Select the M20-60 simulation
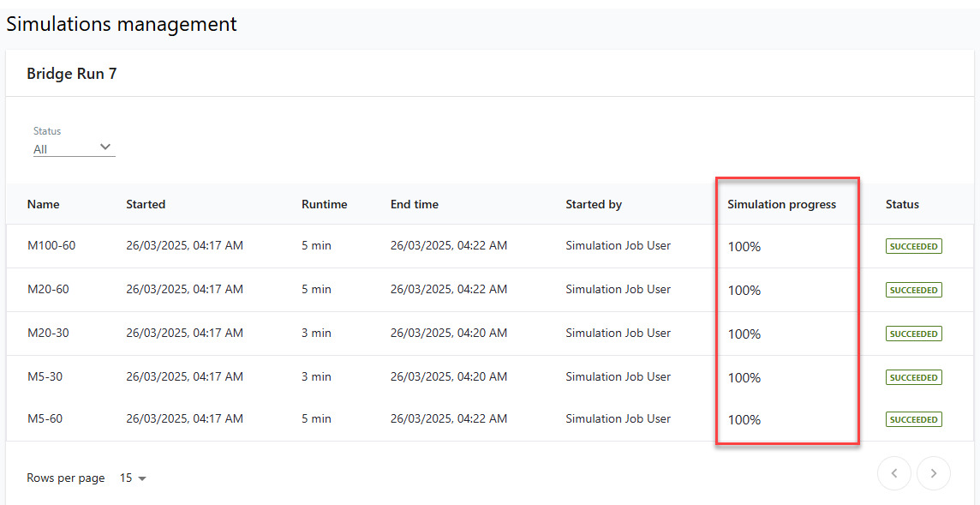This screenshot has width=980, height=505. 48,290
